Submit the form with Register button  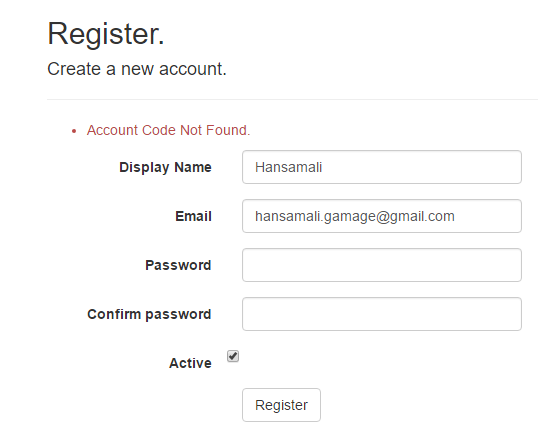[281, 405]
